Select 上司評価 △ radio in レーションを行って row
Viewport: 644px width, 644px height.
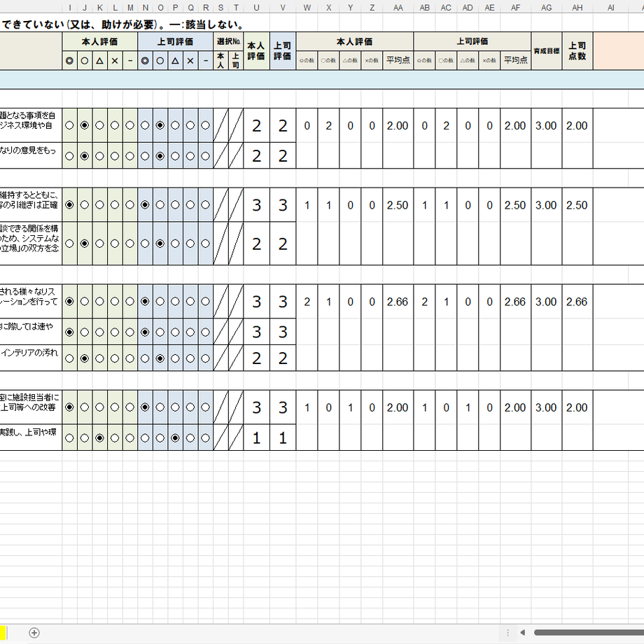(x=175, y=302)
